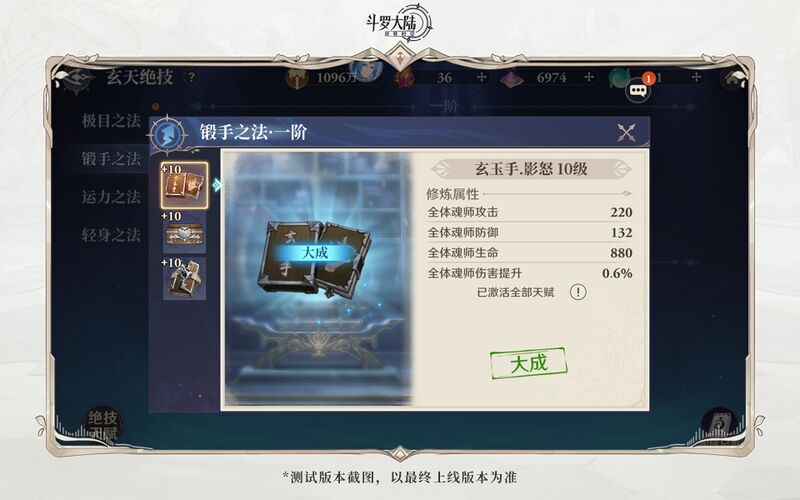Open the chat bubble with notification badge

(x=638, y=90)
